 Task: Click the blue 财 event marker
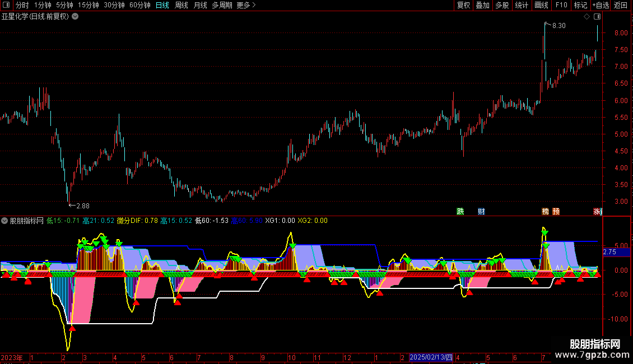tap(481, 212)
